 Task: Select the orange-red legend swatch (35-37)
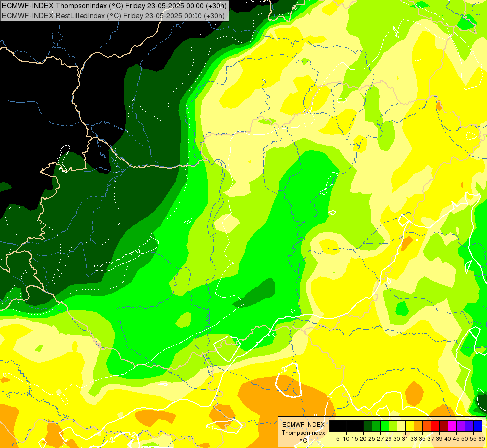point(427,426)
